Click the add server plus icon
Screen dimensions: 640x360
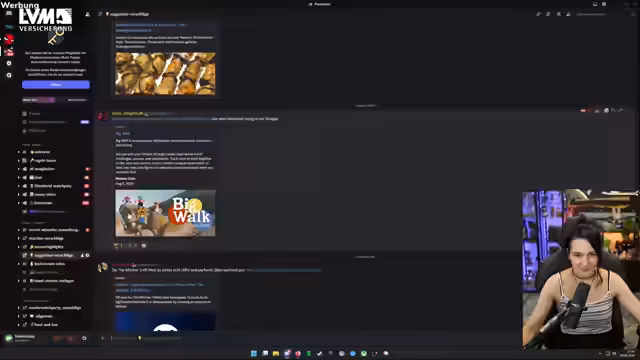click(9, 63)
